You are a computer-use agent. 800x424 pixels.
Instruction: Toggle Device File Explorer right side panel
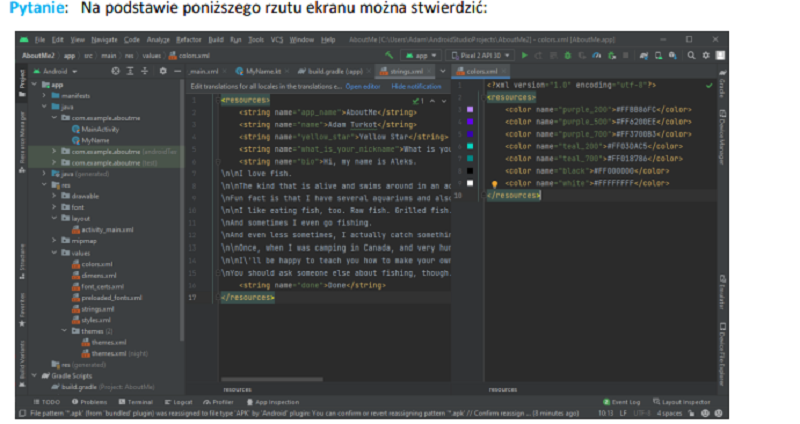pyautogui.click(x=722, y=353)
